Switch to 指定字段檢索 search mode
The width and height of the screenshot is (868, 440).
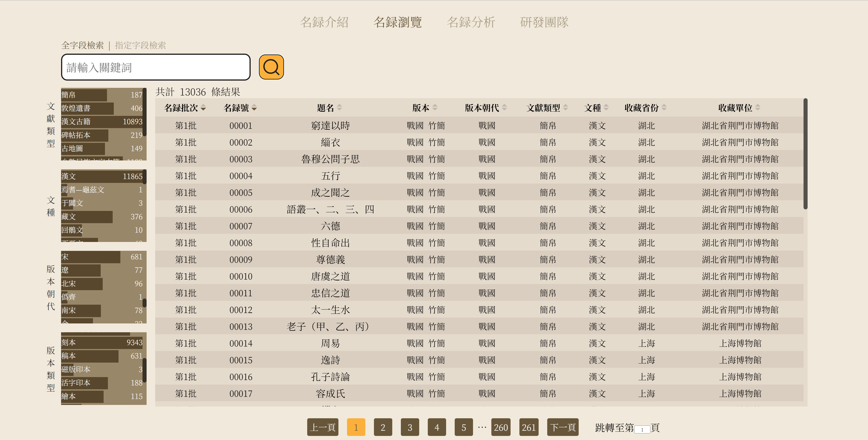point(140,45)
